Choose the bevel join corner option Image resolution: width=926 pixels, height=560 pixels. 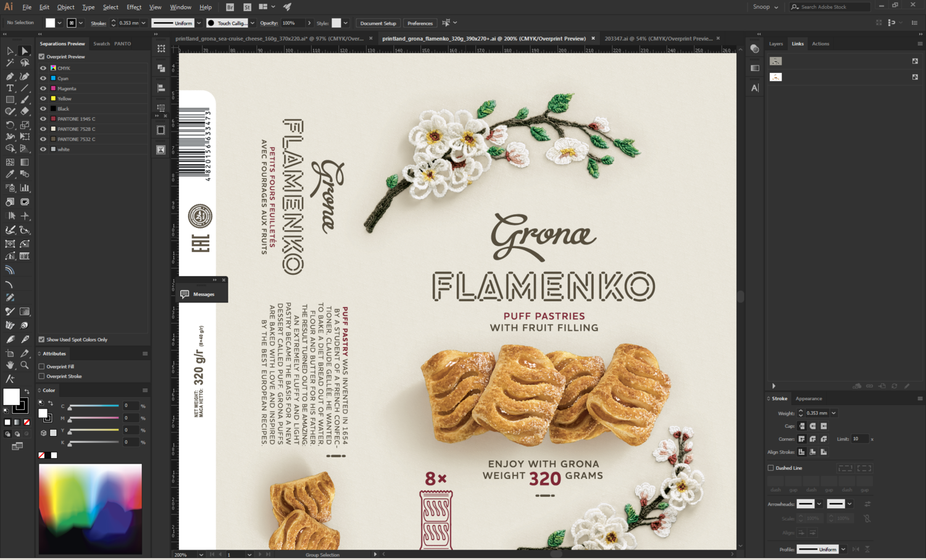[824, 439]
